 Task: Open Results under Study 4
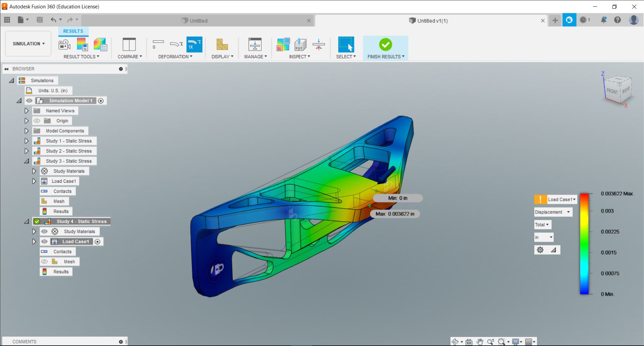click(61, 272)
